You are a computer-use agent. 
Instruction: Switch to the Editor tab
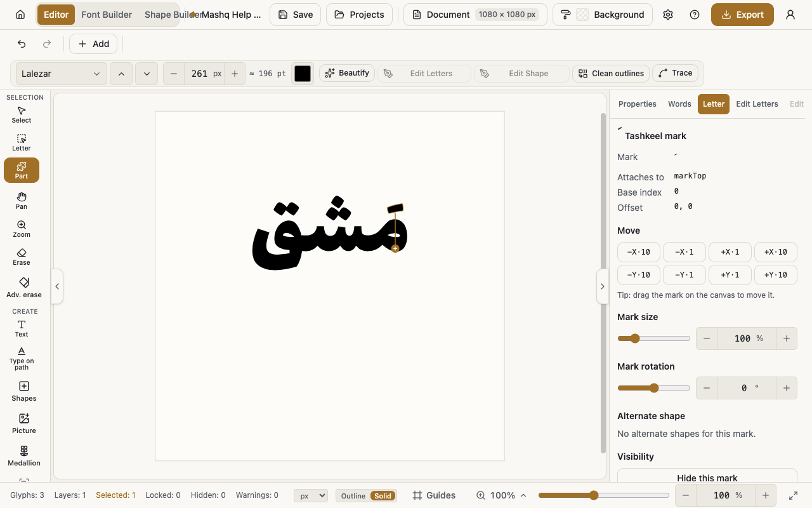tap(56, 15)
